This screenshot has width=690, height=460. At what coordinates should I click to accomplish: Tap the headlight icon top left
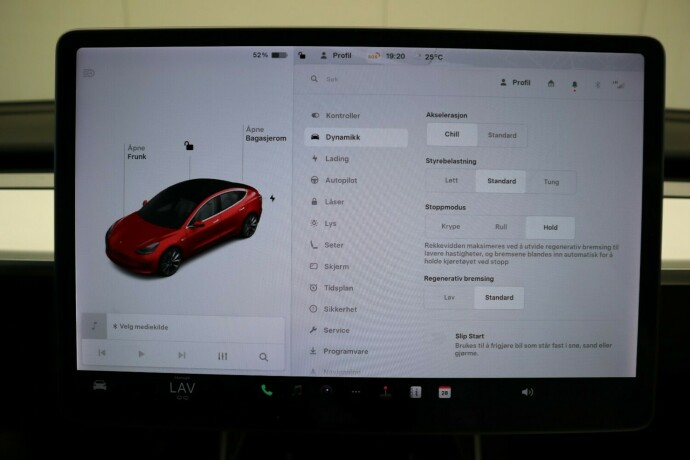89,73
